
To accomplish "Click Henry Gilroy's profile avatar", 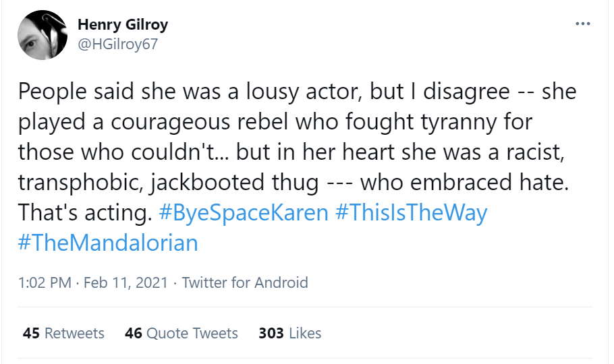I will [41, 34].
